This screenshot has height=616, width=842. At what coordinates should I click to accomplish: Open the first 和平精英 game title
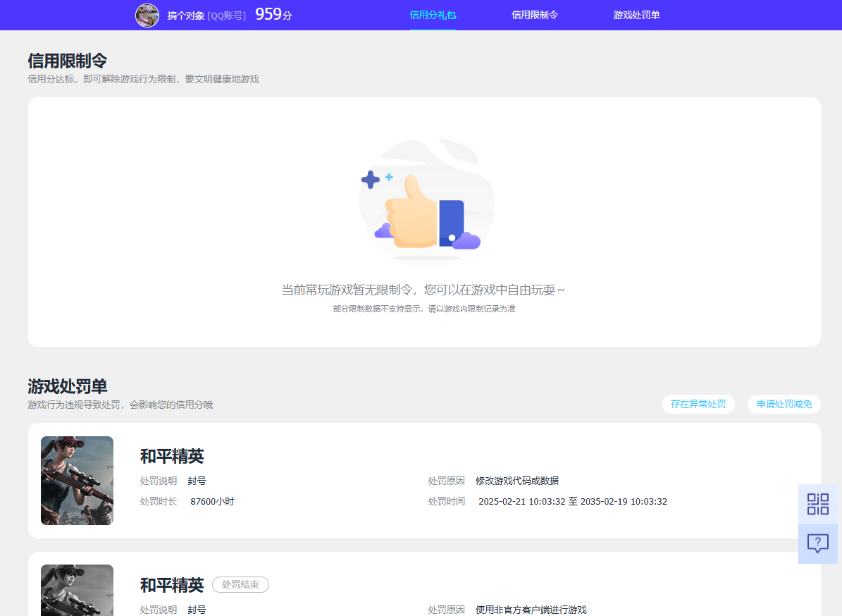[171, 456]
